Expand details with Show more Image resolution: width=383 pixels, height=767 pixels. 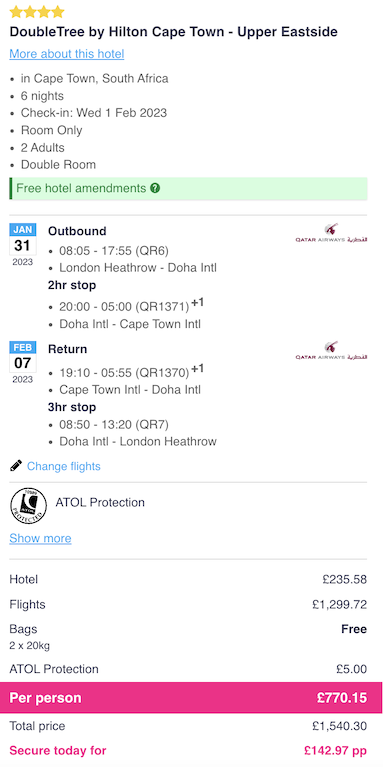tap(40, 539)
